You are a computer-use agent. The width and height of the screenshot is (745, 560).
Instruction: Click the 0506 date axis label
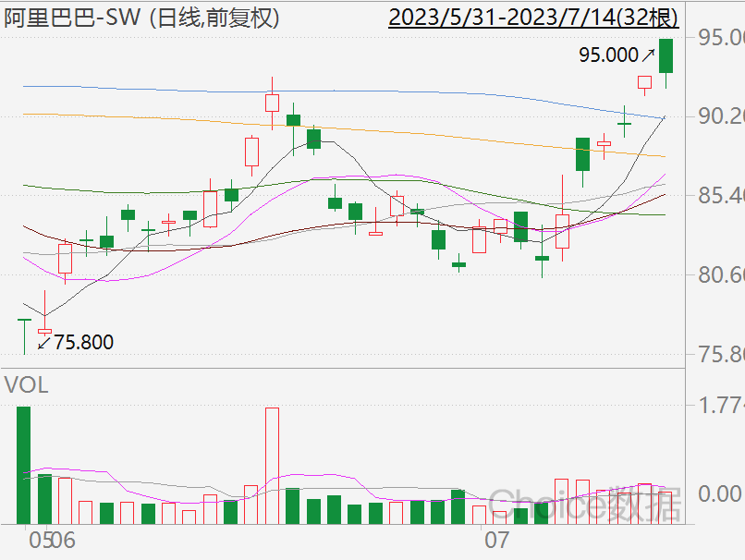[52, 541]
